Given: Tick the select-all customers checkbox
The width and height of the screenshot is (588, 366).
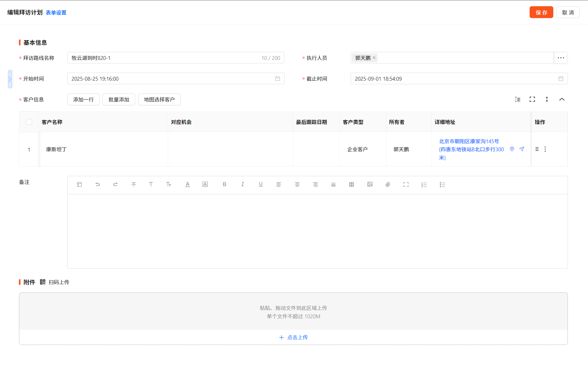Looking at the screenshot, I should point(29,122).
